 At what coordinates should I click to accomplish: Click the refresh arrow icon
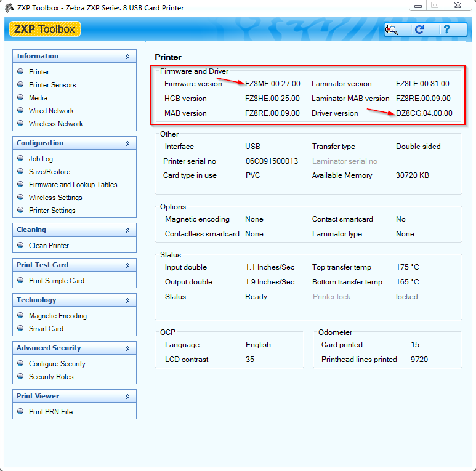[420, 30]
